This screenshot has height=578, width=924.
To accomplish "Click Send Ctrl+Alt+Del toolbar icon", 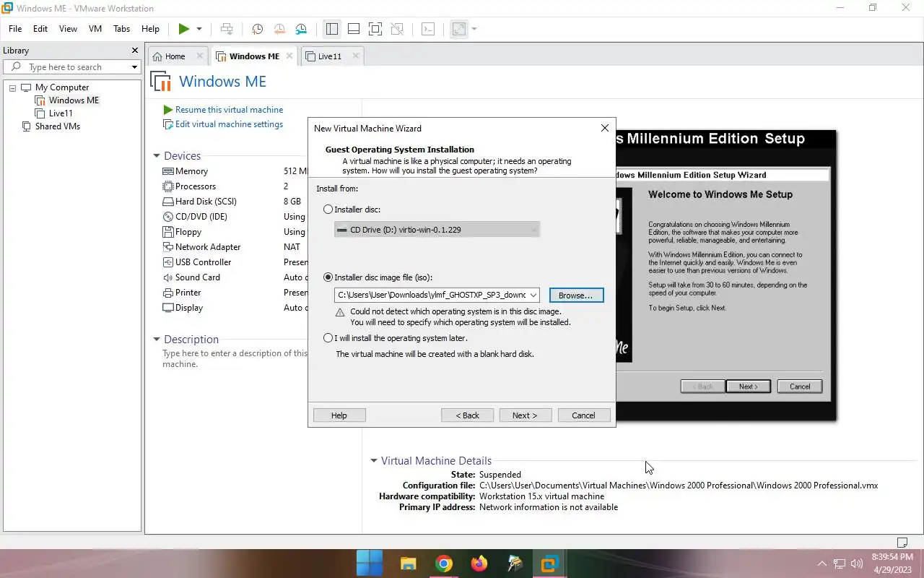I will (227, 29).
